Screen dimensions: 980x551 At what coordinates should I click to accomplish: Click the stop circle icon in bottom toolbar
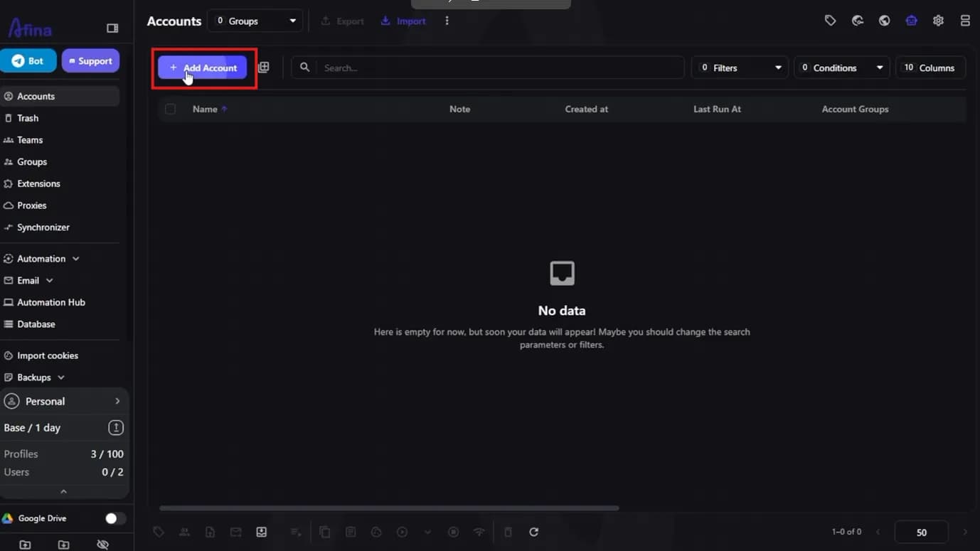[453, 532]
